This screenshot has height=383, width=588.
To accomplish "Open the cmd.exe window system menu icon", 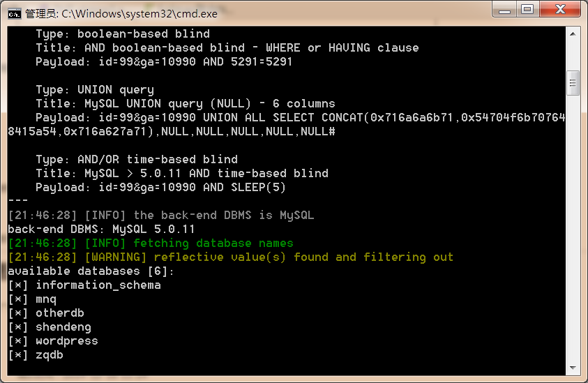I will [x=14, y=14].
